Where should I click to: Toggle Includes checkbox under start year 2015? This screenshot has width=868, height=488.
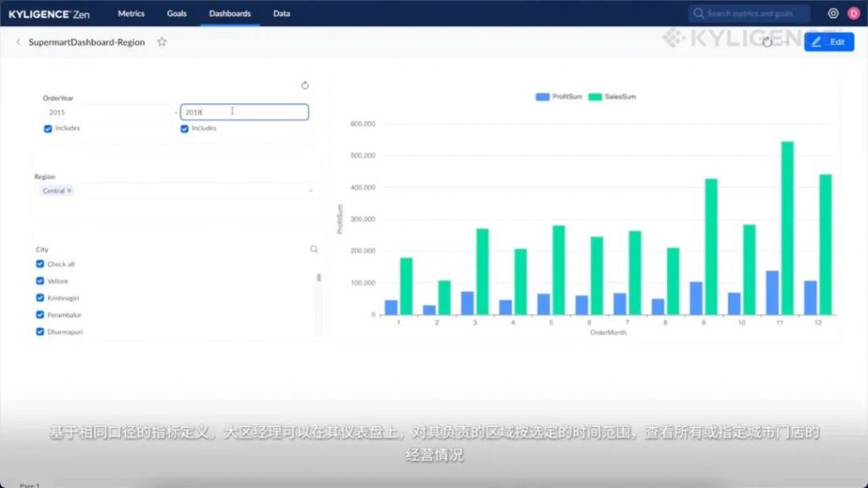click(x=48, y=129)
